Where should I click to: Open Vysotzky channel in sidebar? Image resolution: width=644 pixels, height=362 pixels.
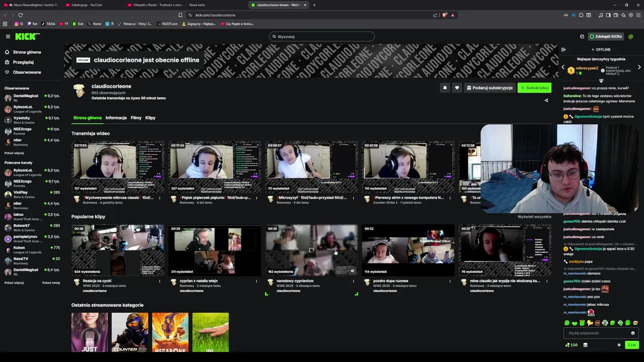tap(31, 120)
